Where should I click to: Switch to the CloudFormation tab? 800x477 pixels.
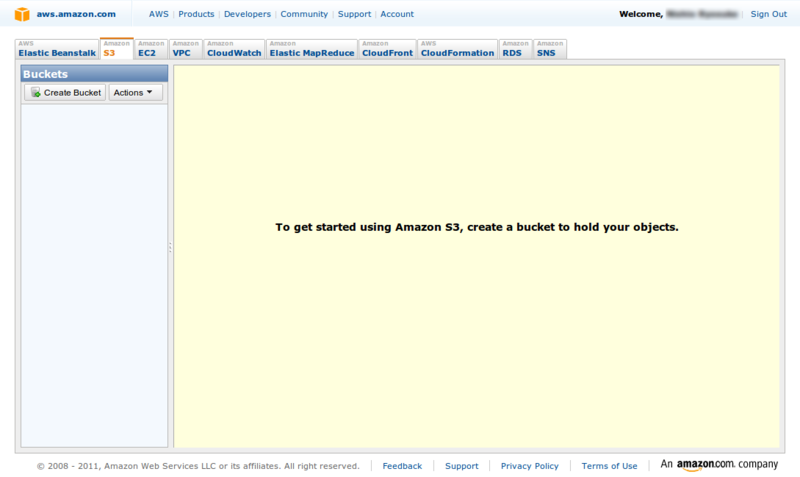(457, 49)
